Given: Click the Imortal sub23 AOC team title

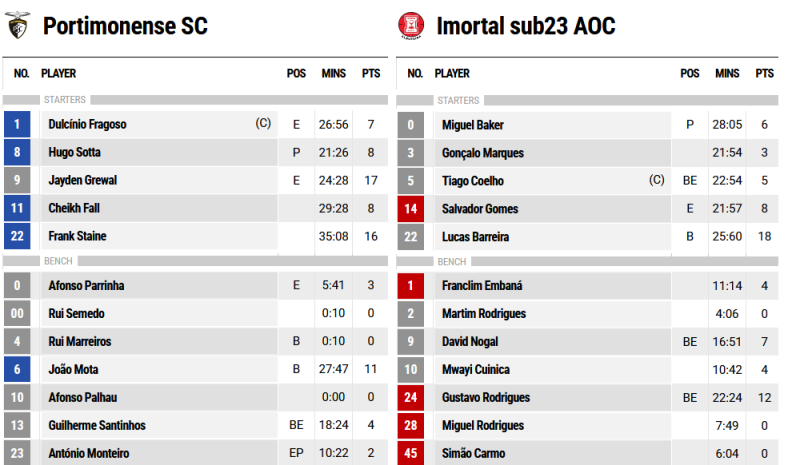Looking at the screenshot, I should point(526,26).
